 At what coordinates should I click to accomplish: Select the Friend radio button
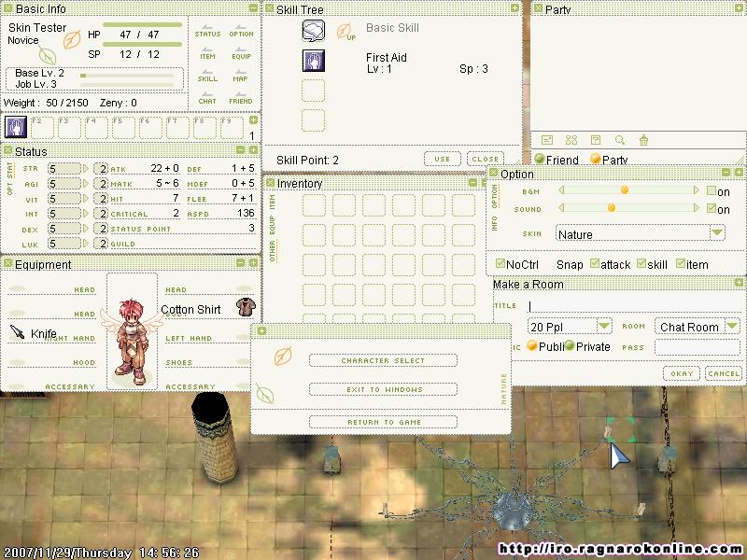tap(540, 159)
